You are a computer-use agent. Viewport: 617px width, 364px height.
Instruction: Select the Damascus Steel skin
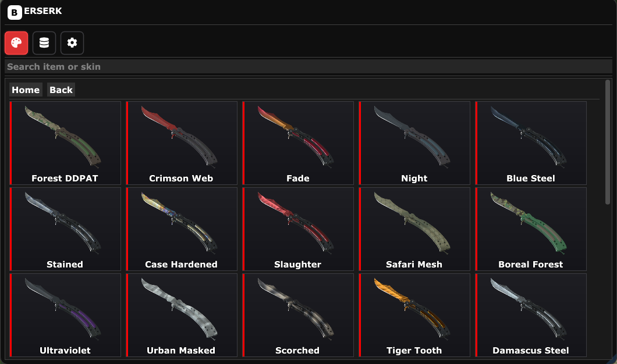[531, 315]
